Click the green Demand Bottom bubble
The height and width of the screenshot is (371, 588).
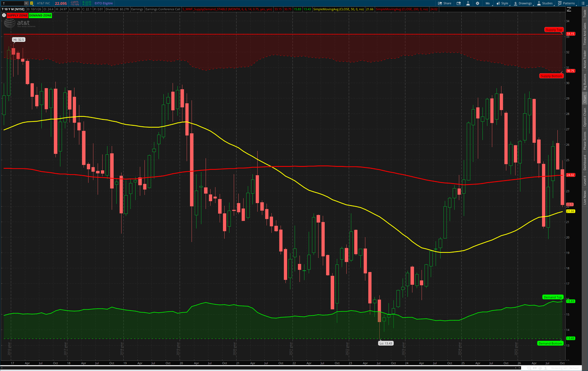(x=551, y=343)
